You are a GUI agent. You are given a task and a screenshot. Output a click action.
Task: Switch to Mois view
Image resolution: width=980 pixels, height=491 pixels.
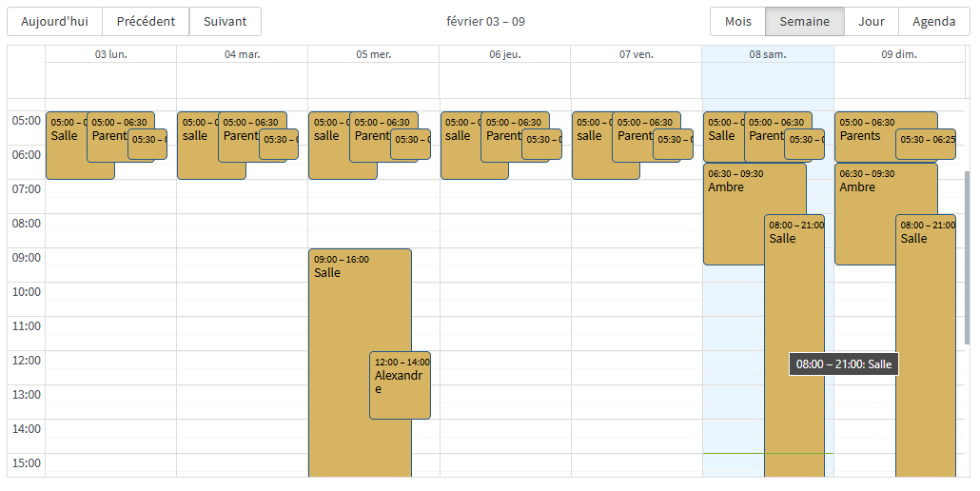737,22
